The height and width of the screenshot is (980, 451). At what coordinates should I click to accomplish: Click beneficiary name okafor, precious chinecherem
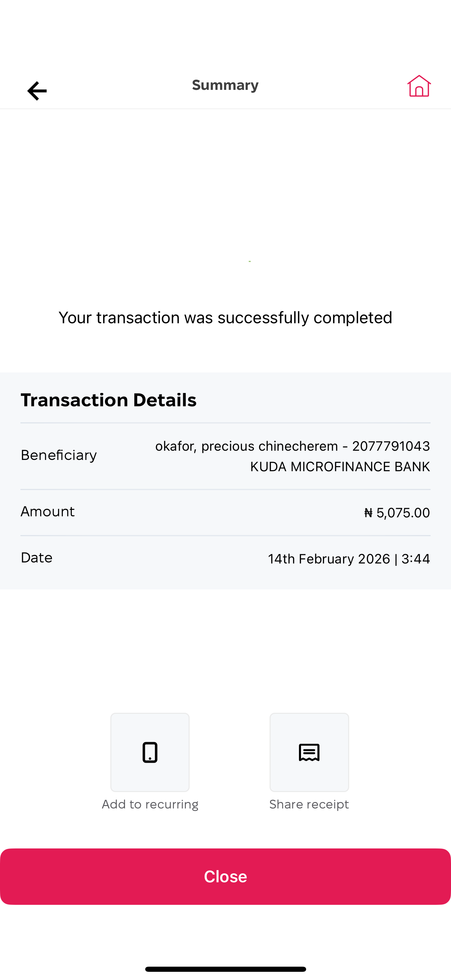point(246,446)
